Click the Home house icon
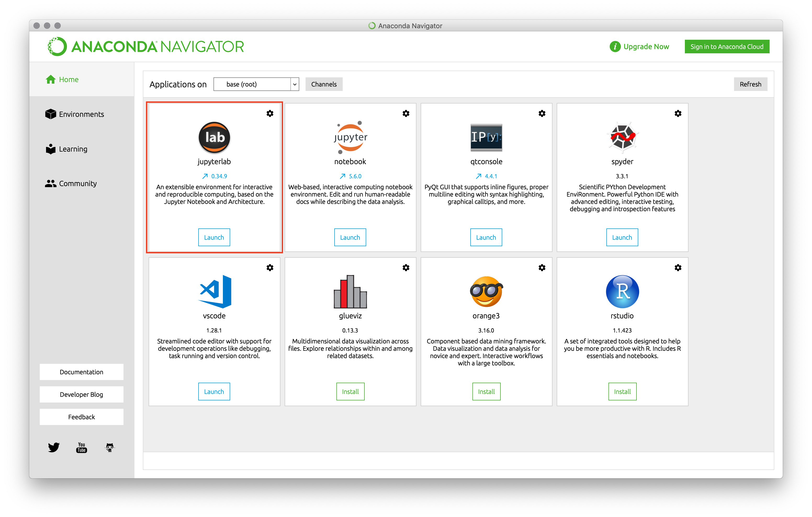This screenshot has width=812, height=517. (x=50, y=79)
